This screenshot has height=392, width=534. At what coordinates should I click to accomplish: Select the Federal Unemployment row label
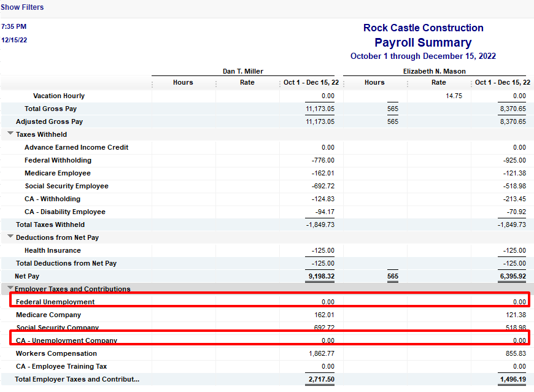click(55, 302)
